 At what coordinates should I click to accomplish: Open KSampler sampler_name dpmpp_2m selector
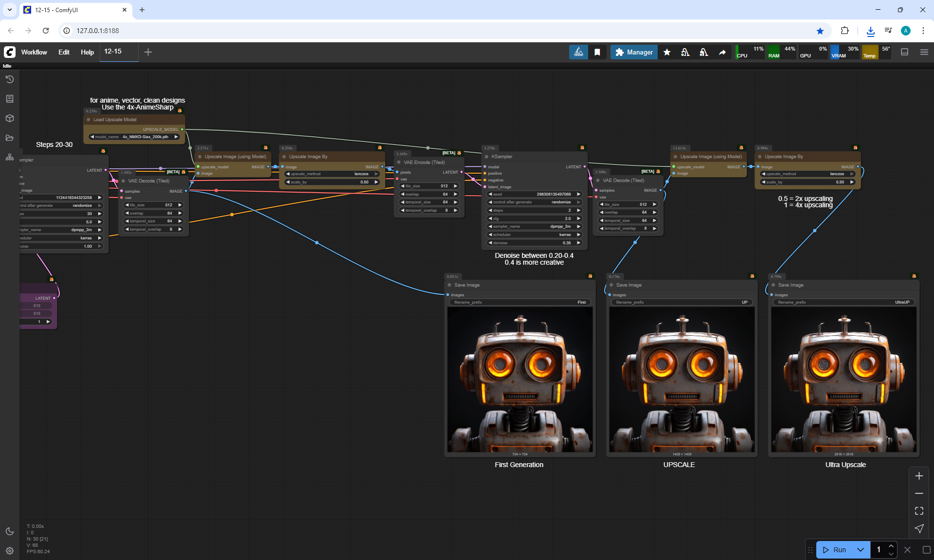pyautogui.click(x=534, y=226)
